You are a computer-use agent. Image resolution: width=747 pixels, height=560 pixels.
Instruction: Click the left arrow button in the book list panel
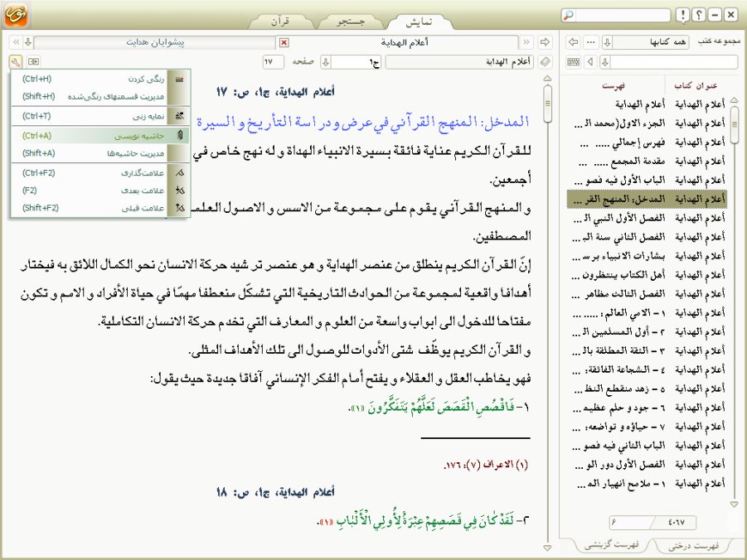[573, 42]
